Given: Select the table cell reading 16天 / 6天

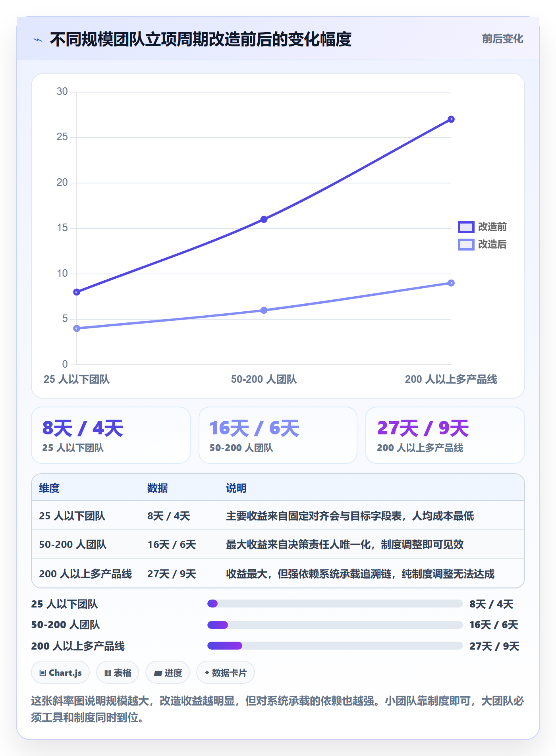Looking at the screenshot, I should (x=172, y=544).
